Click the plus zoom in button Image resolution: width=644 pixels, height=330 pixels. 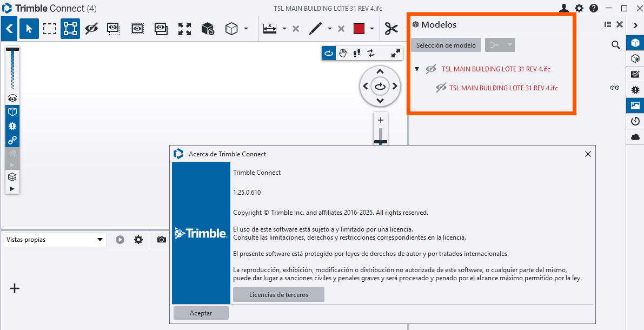point(380,120)
